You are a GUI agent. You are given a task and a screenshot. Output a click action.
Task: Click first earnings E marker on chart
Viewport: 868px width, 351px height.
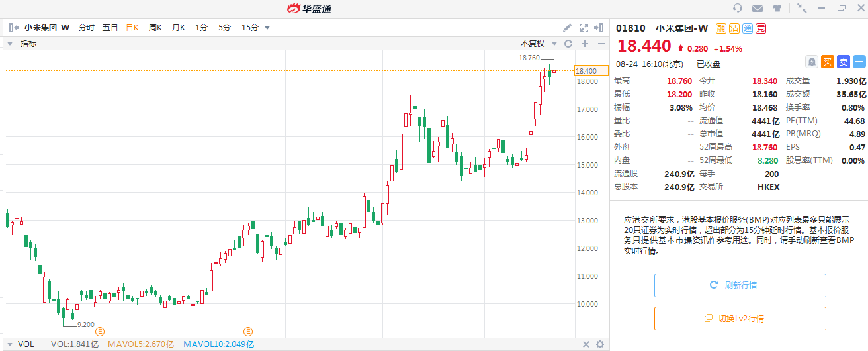(x=101, y=331)
